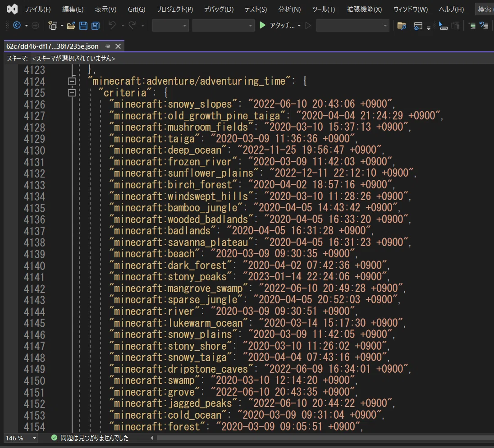
Task: Click the Find in Files folder icon
Action: 401,26
